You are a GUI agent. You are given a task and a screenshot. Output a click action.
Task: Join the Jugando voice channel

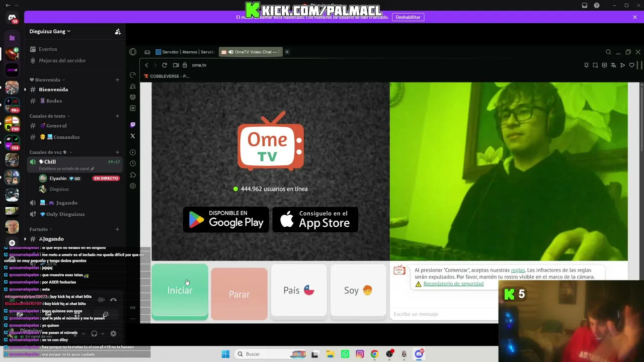pos(66,203)
